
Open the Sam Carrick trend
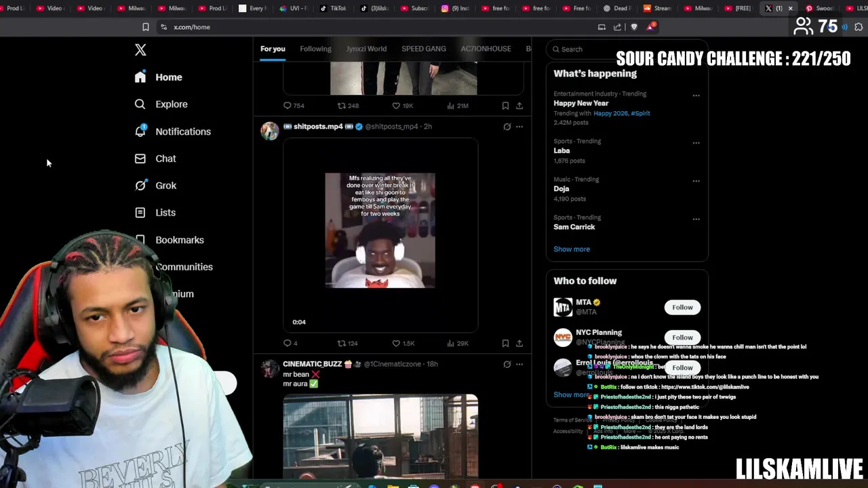pos(574,227)
